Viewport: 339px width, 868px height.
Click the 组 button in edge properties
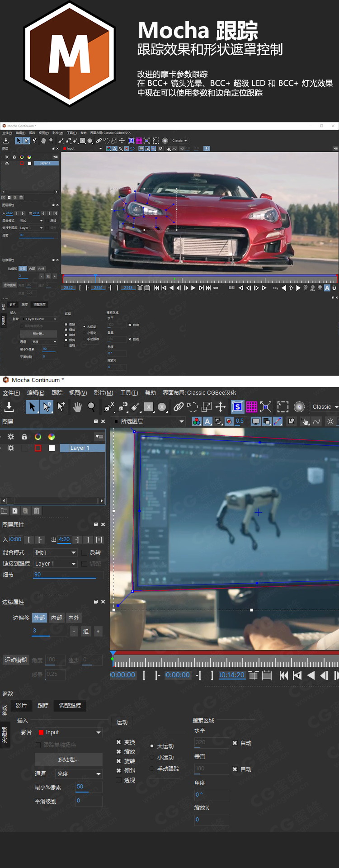86,632
